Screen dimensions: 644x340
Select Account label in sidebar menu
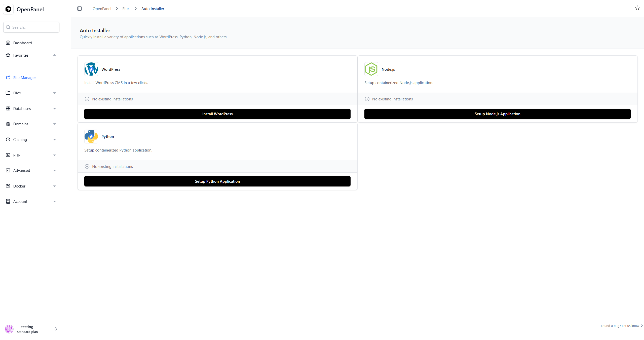20,201
